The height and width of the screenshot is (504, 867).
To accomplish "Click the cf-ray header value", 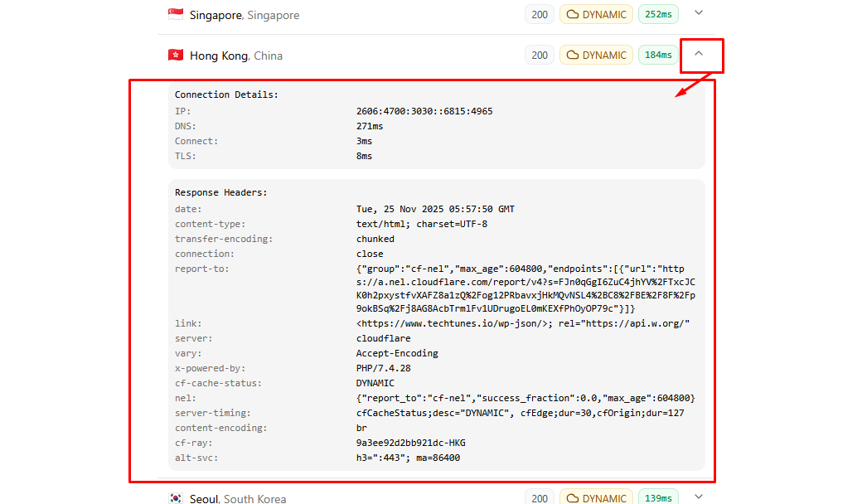I will coord(410,443).
